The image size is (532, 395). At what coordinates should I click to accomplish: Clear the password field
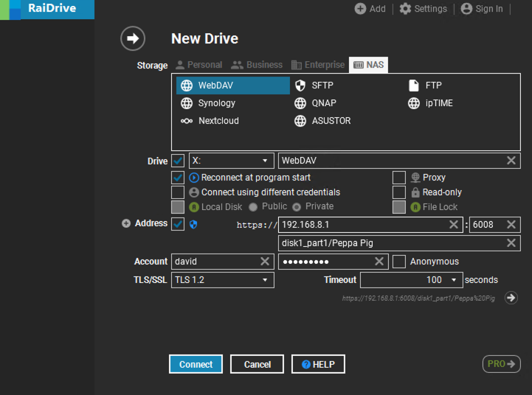(x=379, y=261)
